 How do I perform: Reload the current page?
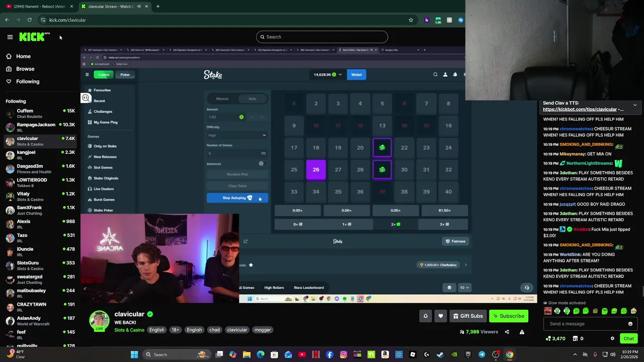[x=29, y=20]
